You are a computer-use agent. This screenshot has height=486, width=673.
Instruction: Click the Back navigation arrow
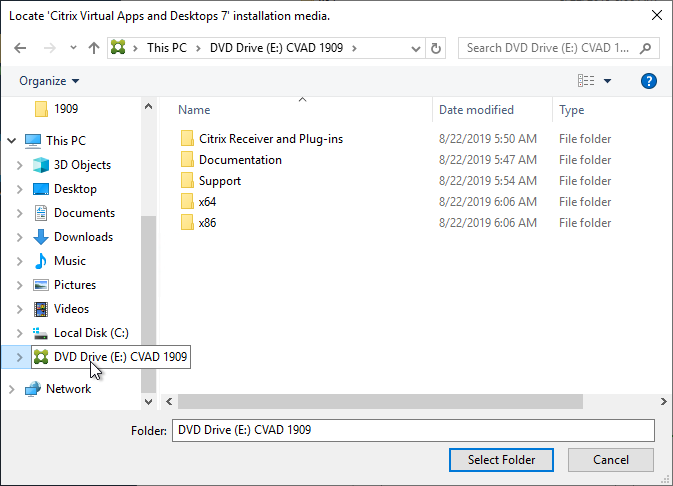[x=20, y=48]
